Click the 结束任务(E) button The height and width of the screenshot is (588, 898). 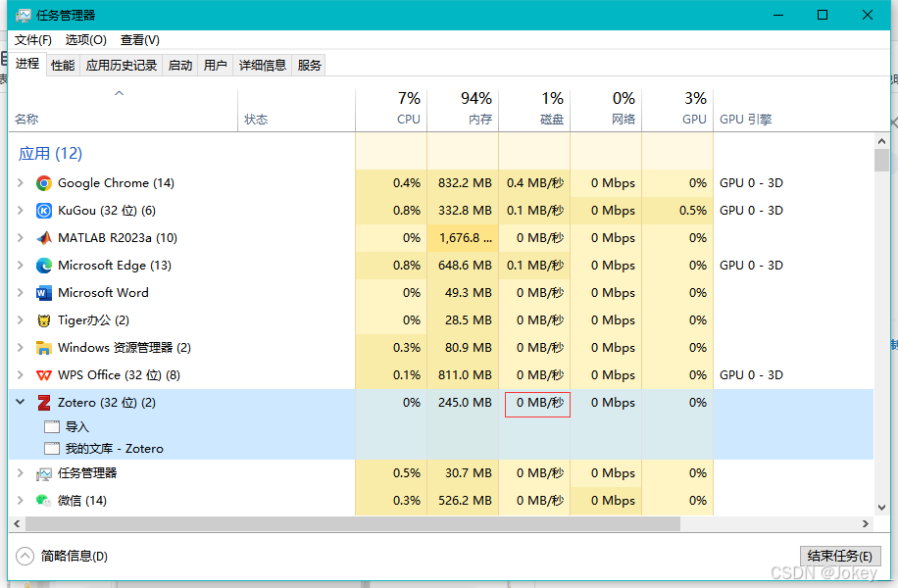pos(840,556)
